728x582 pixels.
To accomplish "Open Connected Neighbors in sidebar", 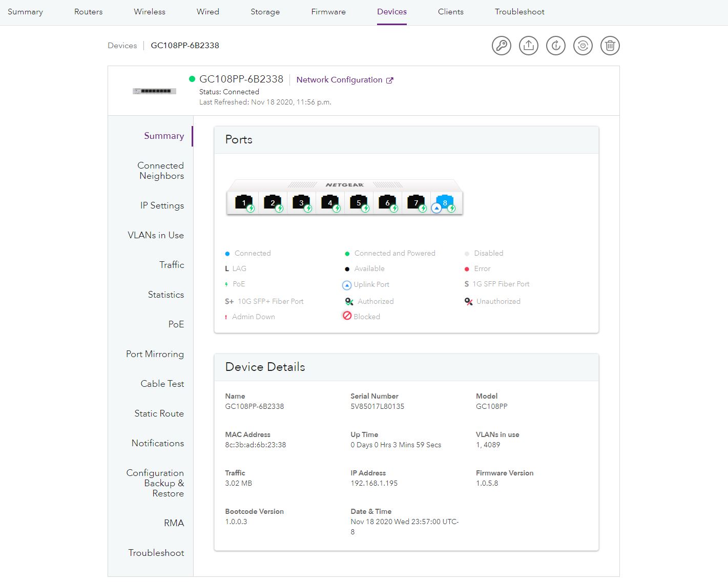I will pos(161,171).
